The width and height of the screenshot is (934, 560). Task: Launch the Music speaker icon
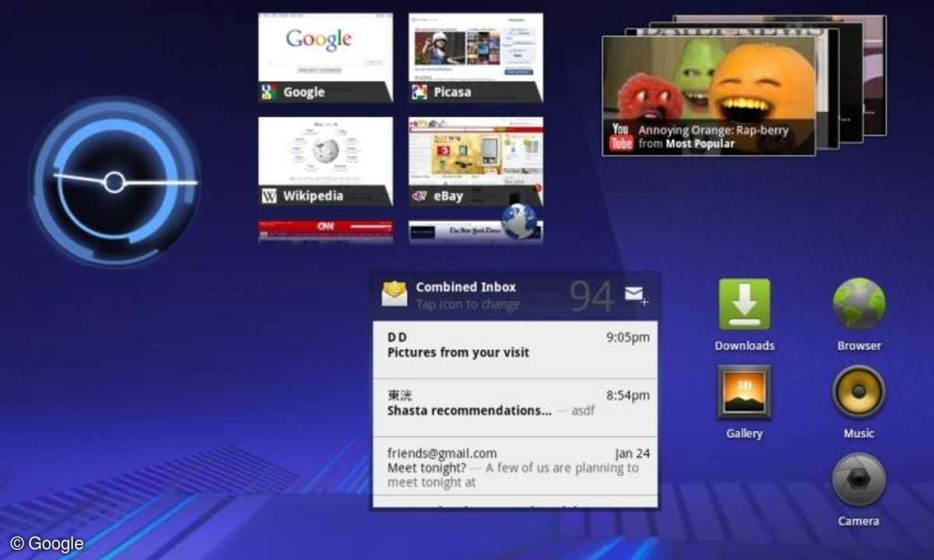click(859, 392)
